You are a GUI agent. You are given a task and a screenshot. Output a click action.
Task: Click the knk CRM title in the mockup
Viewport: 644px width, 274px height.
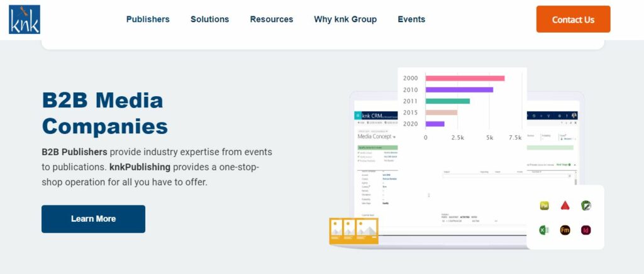(x=372, y=116)
